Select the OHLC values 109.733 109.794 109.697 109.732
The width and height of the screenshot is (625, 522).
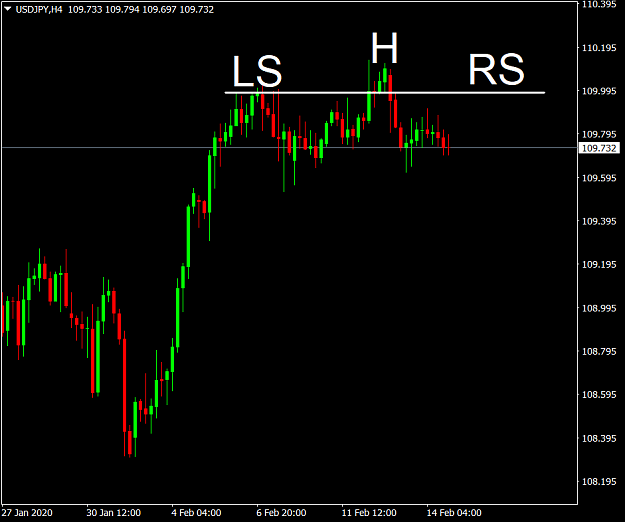[141, 9]
